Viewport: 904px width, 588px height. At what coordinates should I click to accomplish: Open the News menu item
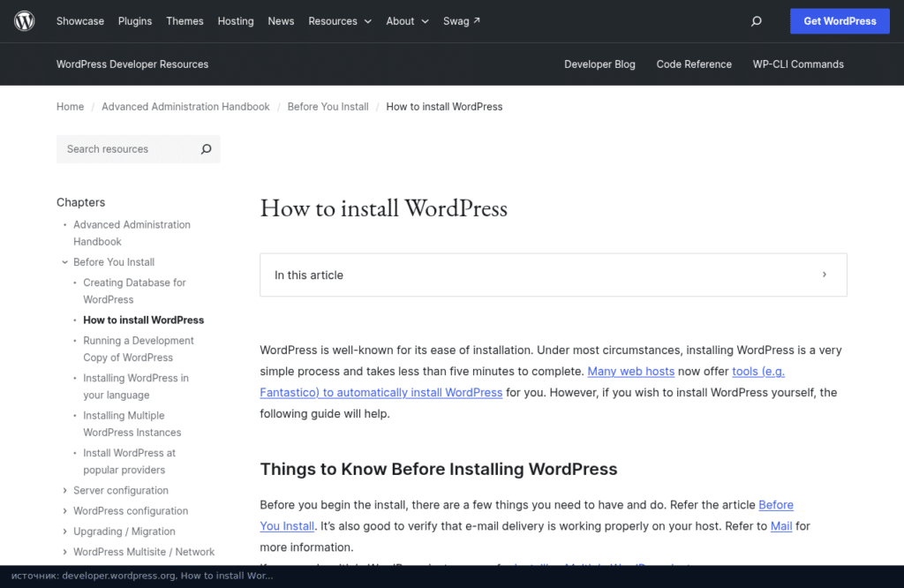click(281, 21)
